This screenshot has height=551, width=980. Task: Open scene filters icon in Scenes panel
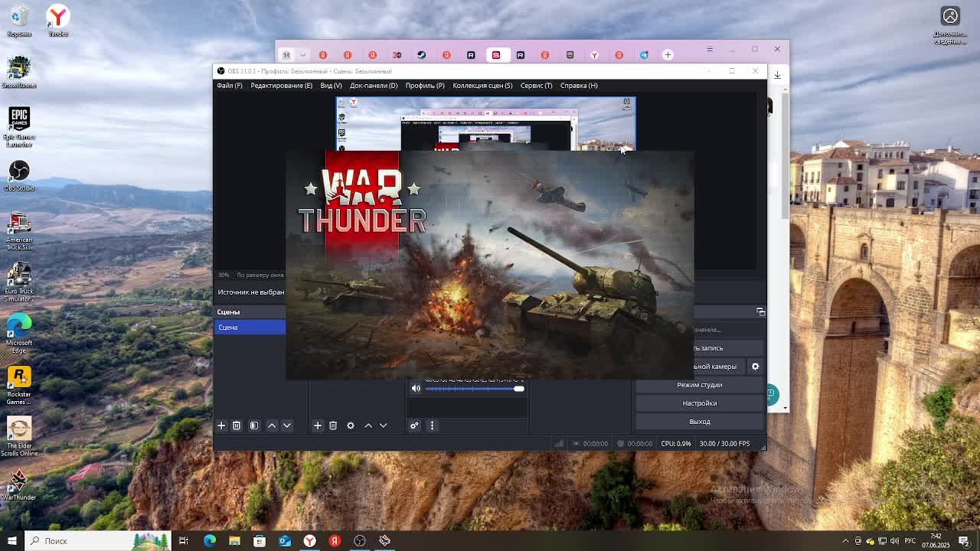pos(254,425)
